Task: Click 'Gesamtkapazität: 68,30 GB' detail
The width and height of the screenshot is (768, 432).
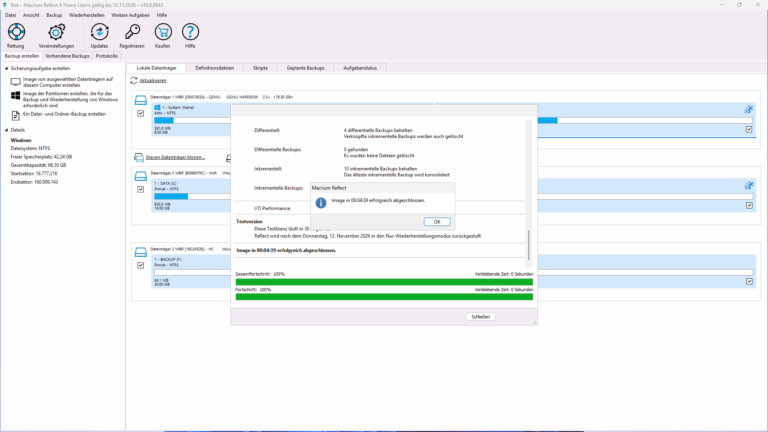Action: (38, 165)
